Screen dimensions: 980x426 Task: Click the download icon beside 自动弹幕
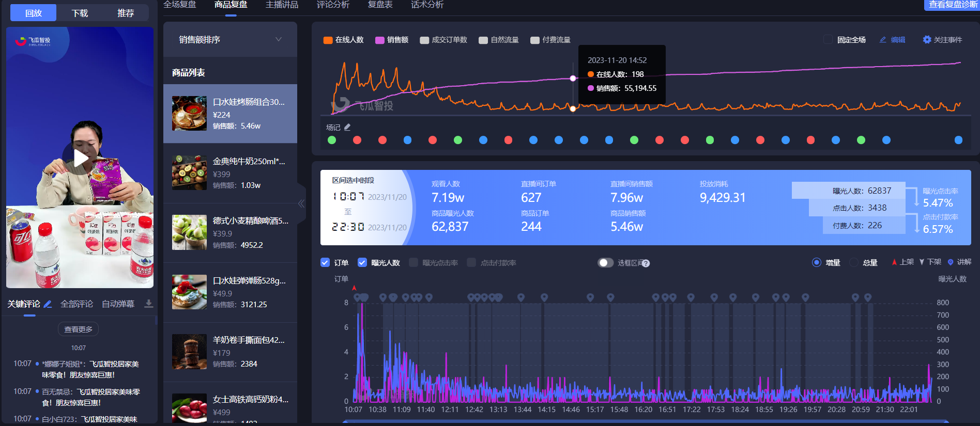pos(148,304)
